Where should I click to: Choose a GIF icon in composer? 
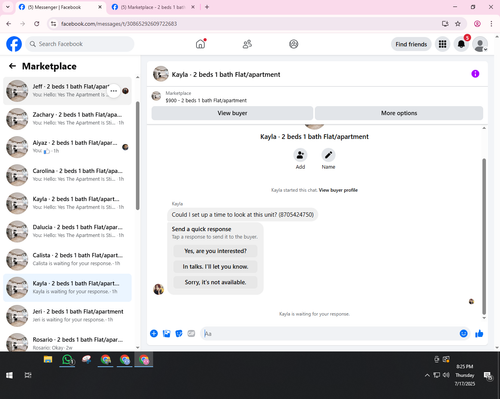point(191,333)
